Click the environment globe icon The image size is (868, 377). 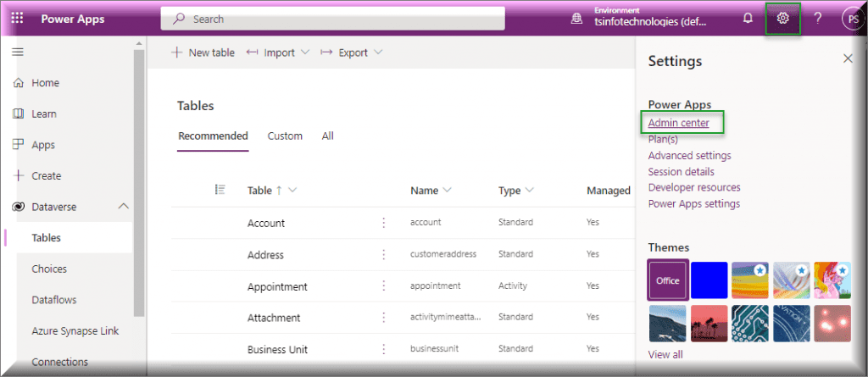coord(576,19)
